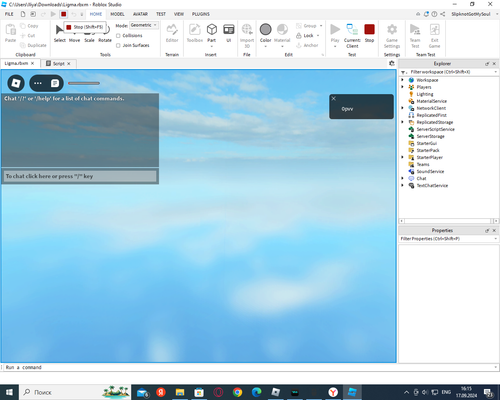500x400 pixels.
Task: Open the Toolbox
Action: [x=195, y=33]
